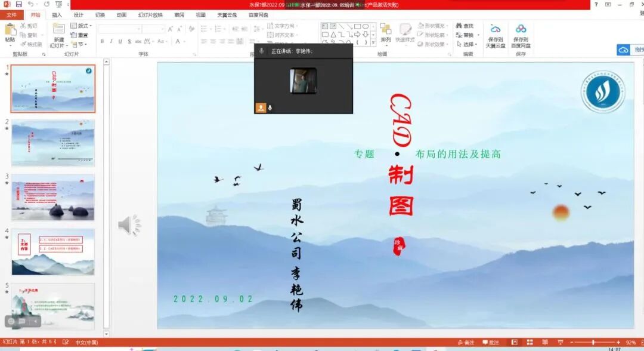
Task: Insert an oval from the shapes gallery
Action: 366,26
